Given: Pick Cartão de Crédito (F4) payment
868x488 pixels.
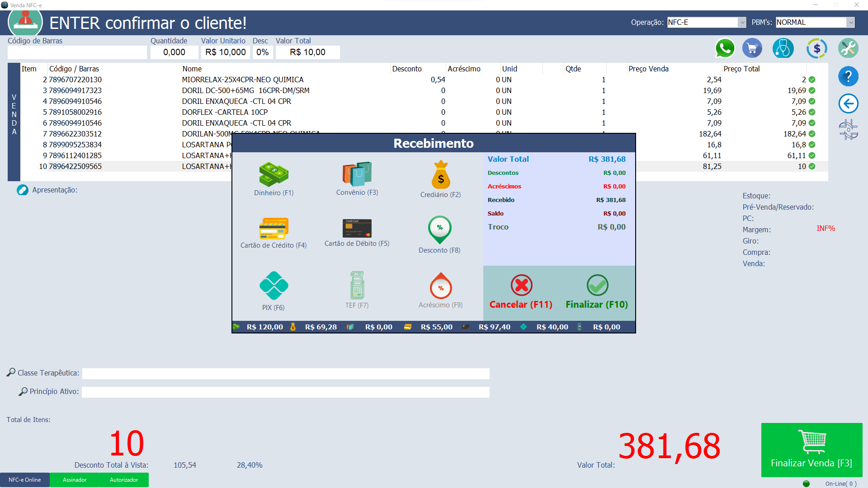Looking at the screenshot, I should pyautogui.click(x=274, y=229).
